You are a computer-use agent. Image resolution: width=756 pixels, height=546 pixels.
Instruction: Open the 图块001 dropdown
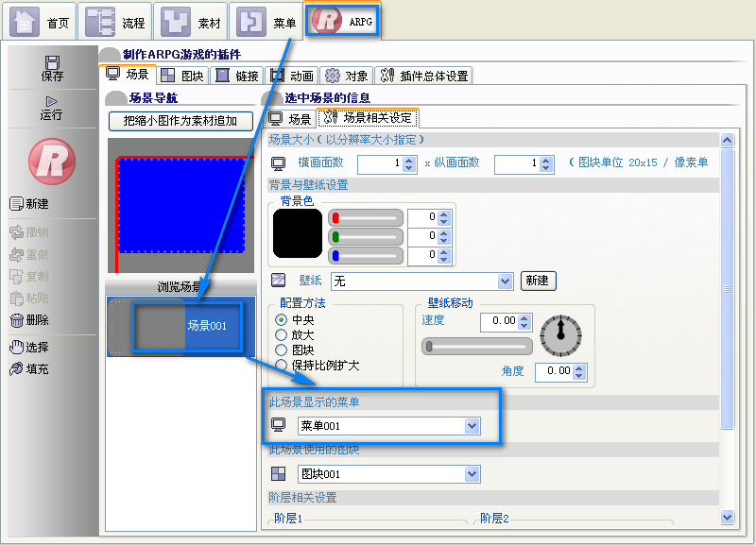click(x=388, y=474)
